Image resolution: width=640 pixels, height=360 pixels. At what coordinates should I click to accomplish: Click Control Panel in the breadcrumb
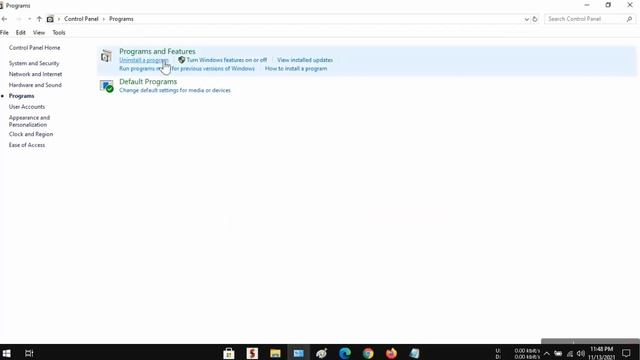click(x=81, y=19)
